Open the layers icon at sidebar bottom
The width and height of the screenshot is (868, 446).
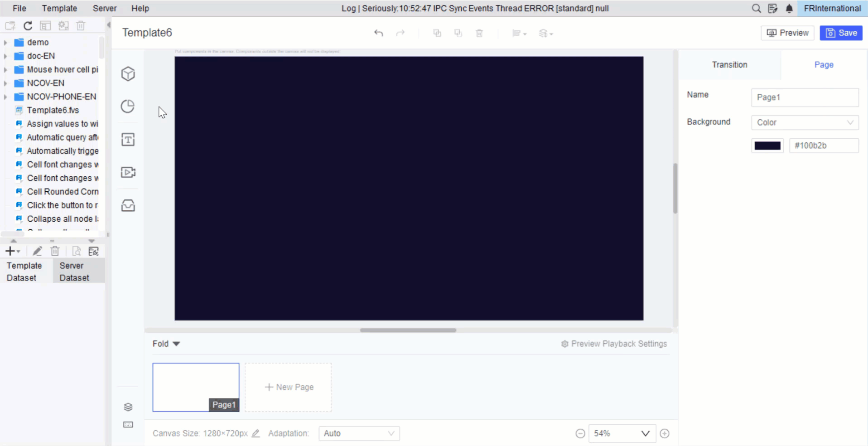pos(128,407)
